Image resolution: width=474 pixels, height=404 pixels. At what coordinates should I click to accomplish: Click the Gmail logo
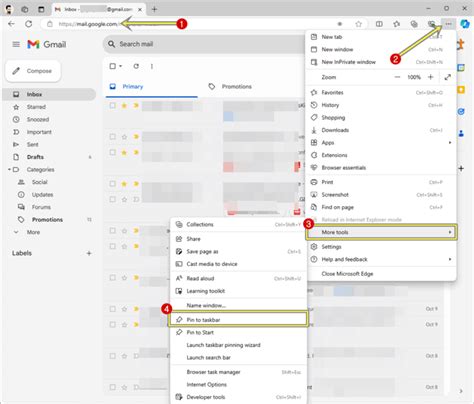click(47, 44)
